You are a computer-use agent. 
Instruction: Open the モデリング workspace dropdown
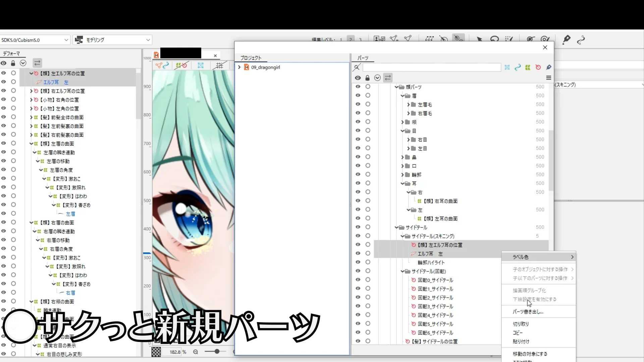coord(112,40)
